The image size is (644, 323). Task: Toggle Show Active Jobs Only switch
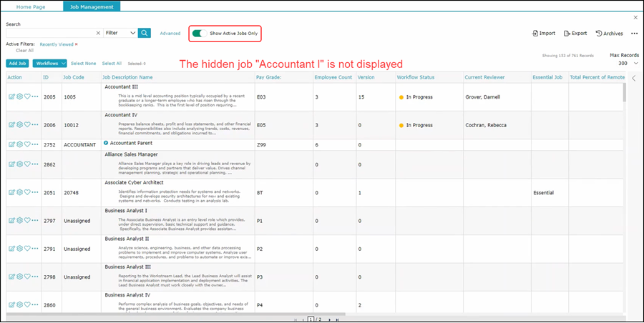199,33
